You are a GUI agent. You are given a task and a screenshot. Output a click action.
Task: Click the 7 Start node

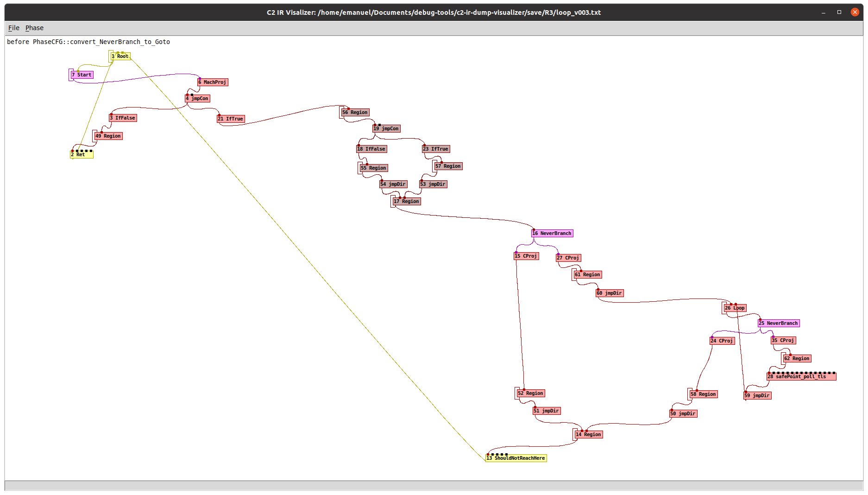[x=82, y=75]
